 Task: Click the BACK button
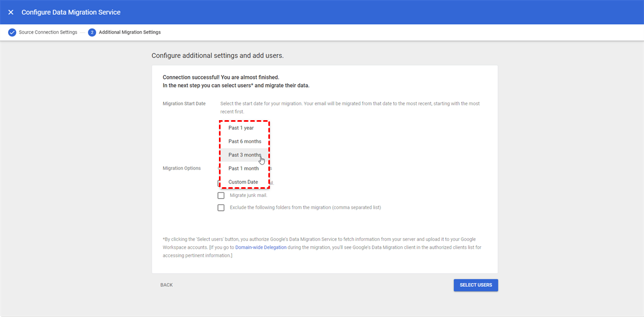(166, 285)
